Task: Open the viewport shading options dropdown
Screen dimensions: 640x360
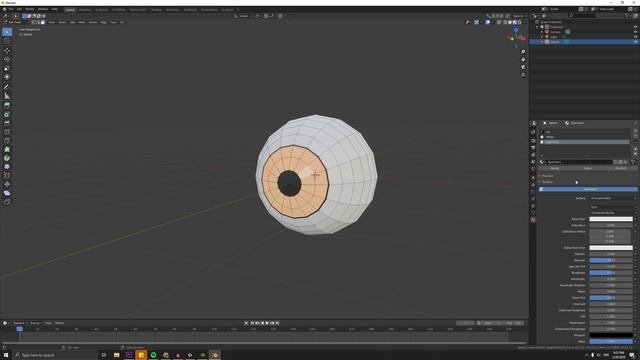Action: (524, 22)
